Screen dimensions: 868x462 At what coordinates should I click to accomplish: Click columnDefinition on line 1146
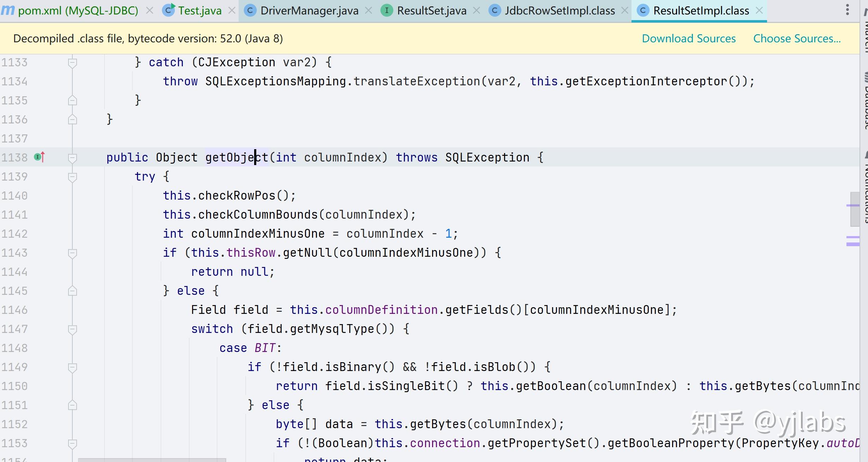pos(382,310)
